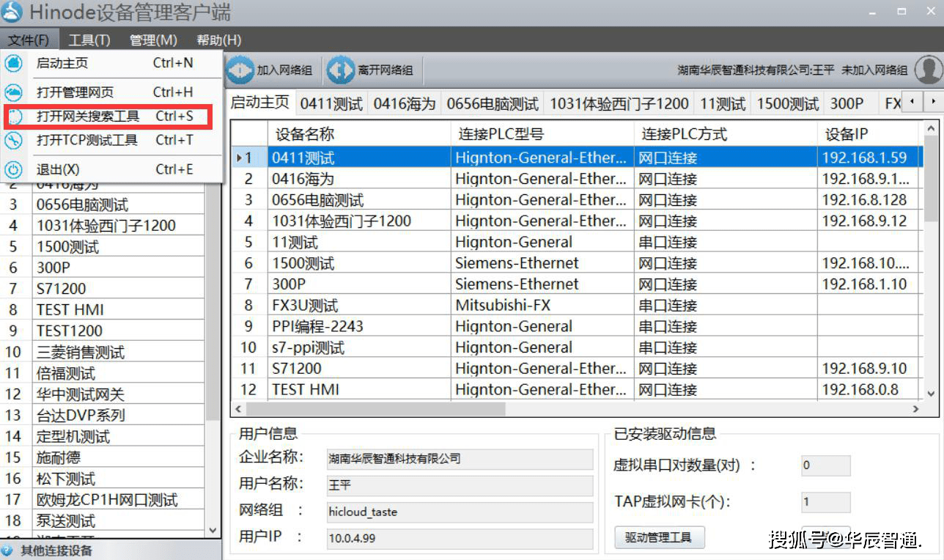The width and height of the screenshot is (944, 560).
Task: Click the 打开TCP测试工具 menu icon
Action: 14,140
